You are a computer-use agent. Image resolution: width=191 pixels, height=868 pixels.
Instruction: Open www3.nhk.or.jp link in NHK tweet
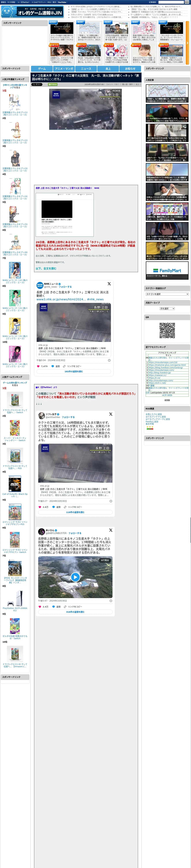[x=61, y=299]
